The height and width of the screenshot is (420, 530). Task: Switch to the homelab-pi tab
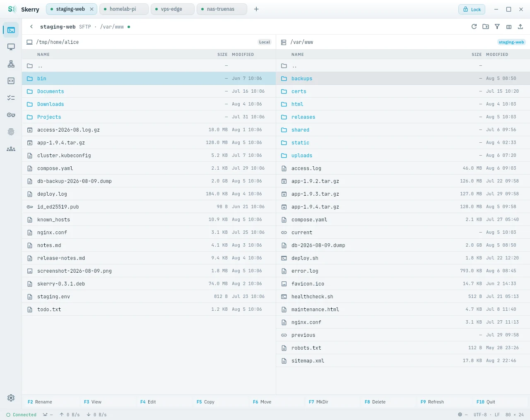(124, 9)
